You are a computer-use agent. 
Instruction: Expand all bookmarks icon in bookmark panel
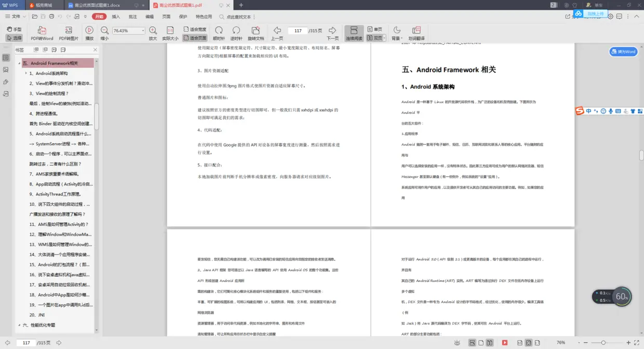coord(36,50)
